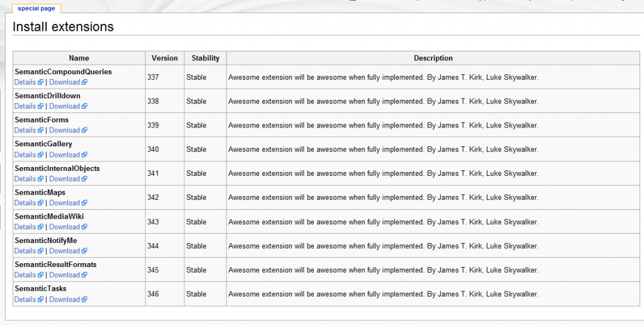
Task: Select the SemanticForms extension name
Action: click(42, 120)
